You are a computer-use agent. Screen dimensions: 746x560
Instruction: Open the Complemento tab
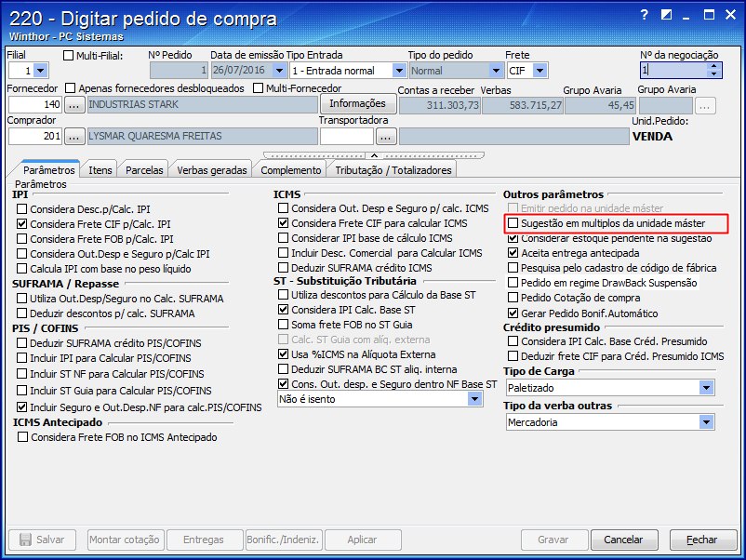point(291,170)
